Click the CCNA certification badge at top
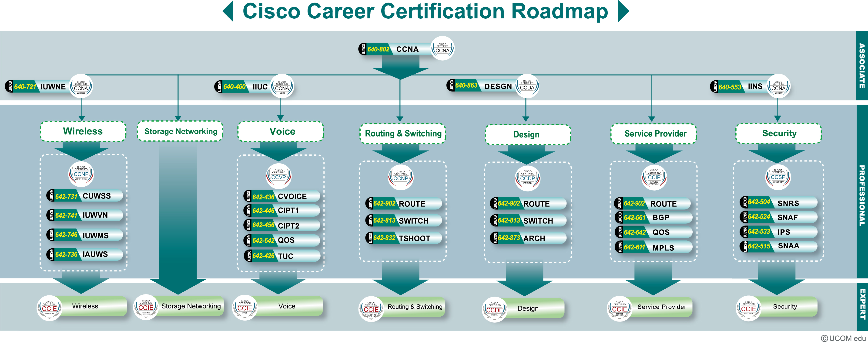This screenshot has height=342, width=868. coord(442,48)
